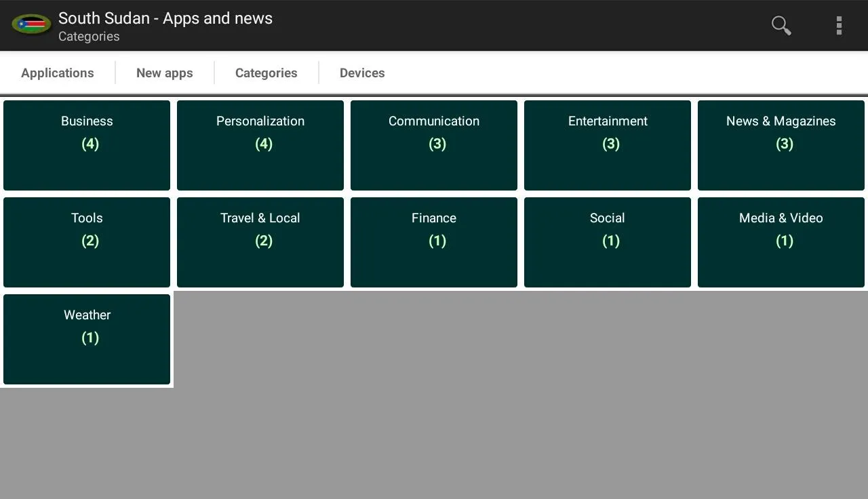This screenshot has height=499, width=868.
Task: Open the Entertainment category tile
Action: [608, 145]
